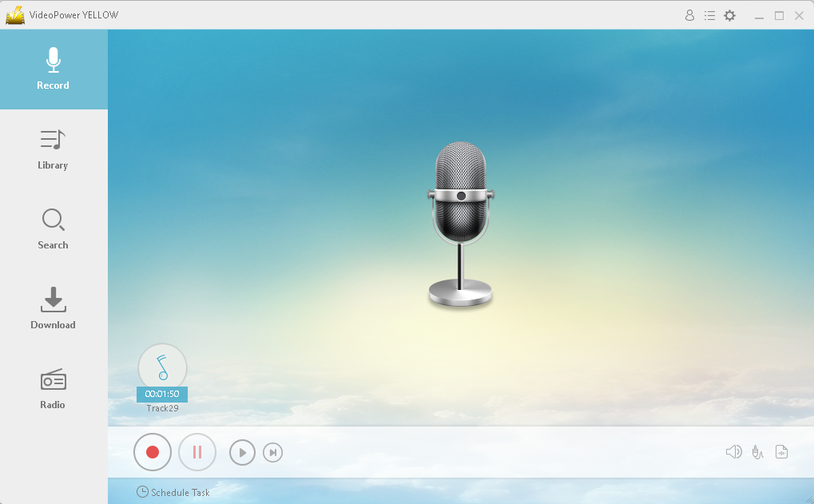The height and width of the screenshot is (504, 814).
Task: Mute the system sound output
Action: (x=733, y=452)
